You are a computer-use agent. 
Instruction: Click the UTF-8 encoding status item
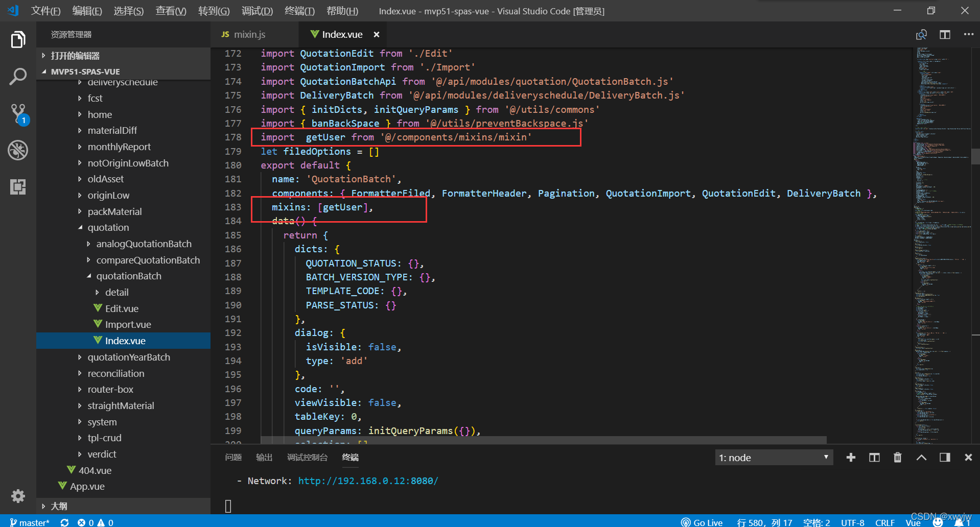pos(852,522)
